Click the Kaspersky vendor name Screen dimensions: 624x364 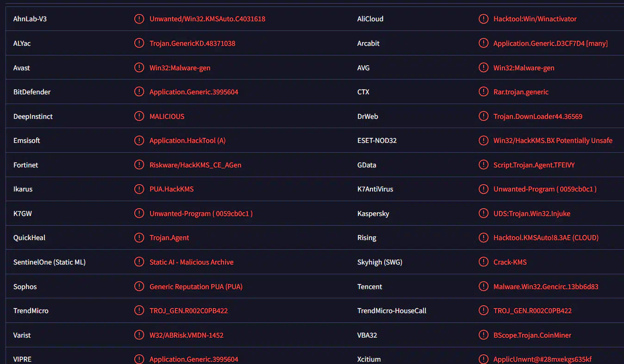(x=373, y=214)
